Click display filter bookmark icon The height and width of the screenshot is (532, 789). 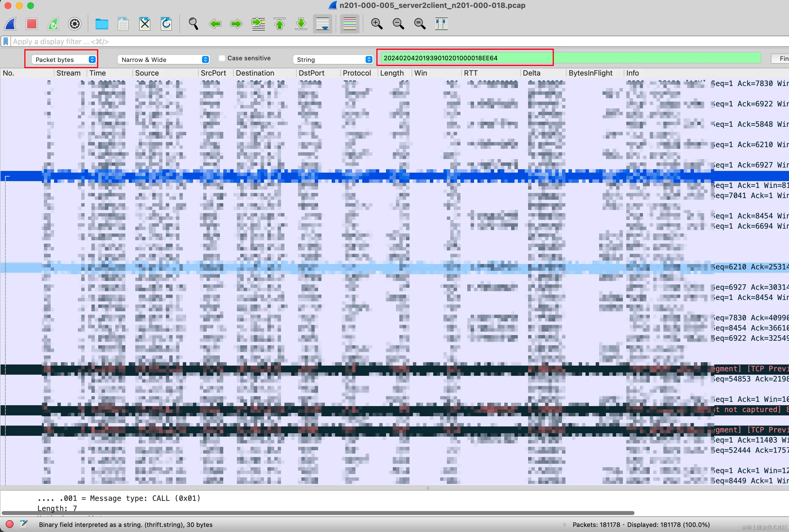(x=6, y=42)
